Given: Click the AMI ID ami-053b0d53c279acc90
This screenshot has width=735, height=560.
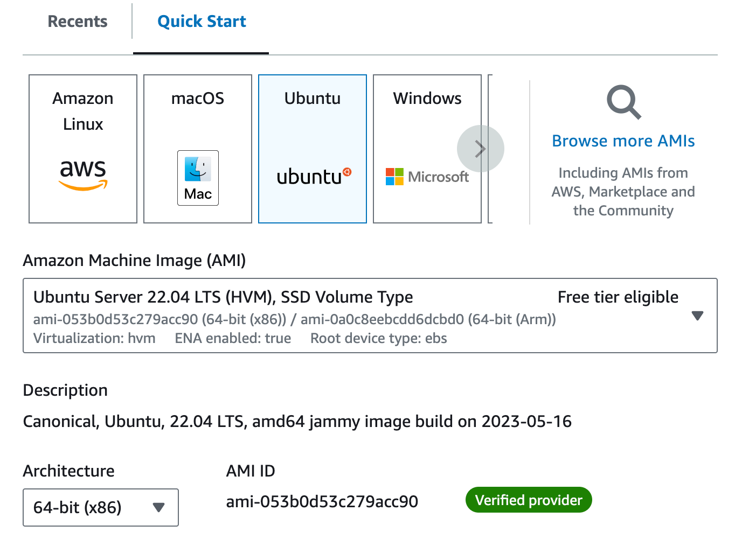Looking at the screenshot, I should (322, 501).
